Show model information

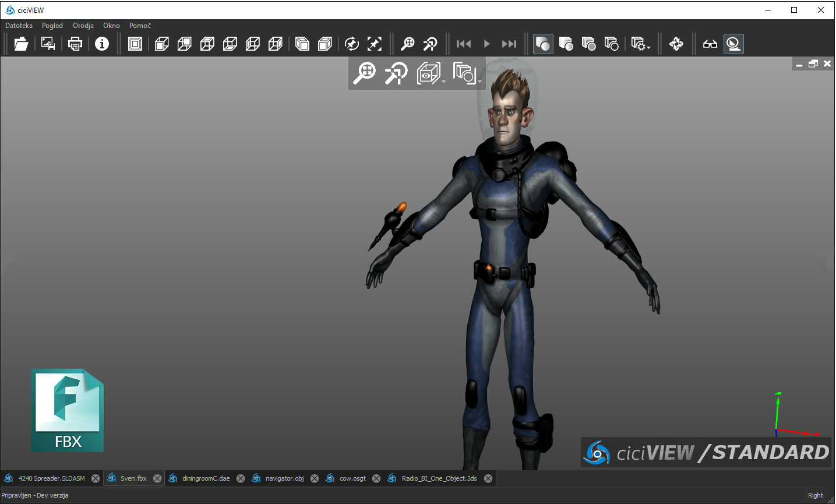click(102, 44)
